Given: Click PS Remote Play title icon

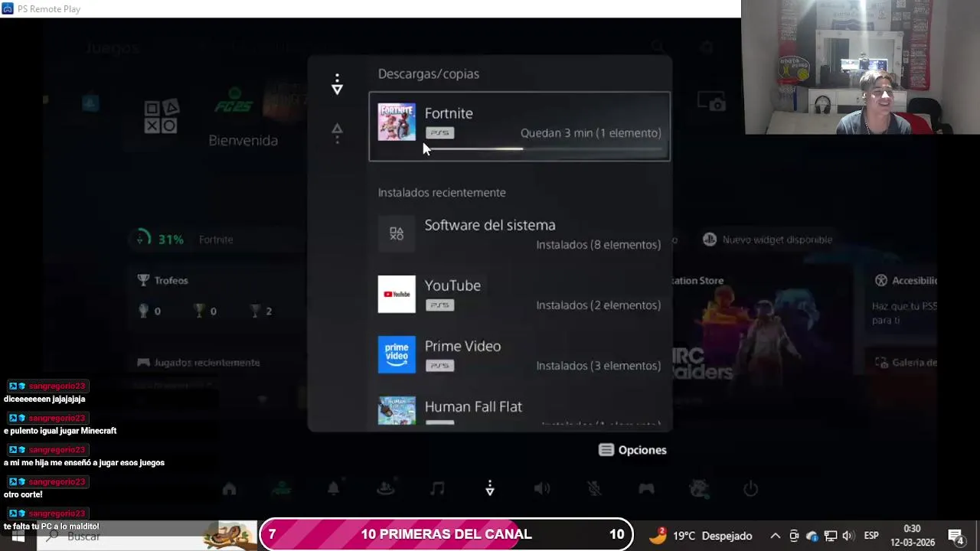Looking at the screenshot, I should click(8, 9).
